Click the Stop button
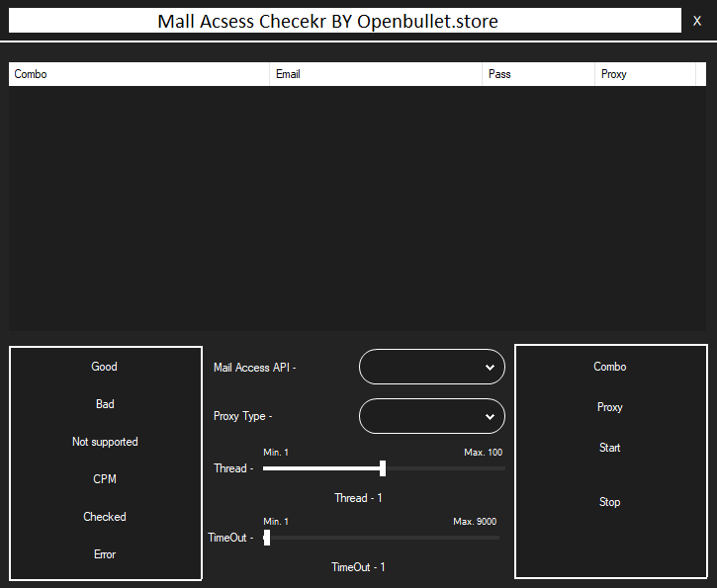This screenshot has width=717, height=588. click(609, 502)
